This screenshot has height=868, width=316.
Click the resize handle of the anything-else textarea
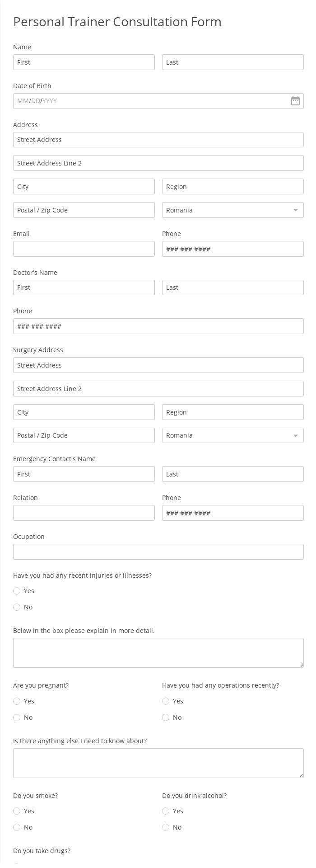click(x=301, y=775)
